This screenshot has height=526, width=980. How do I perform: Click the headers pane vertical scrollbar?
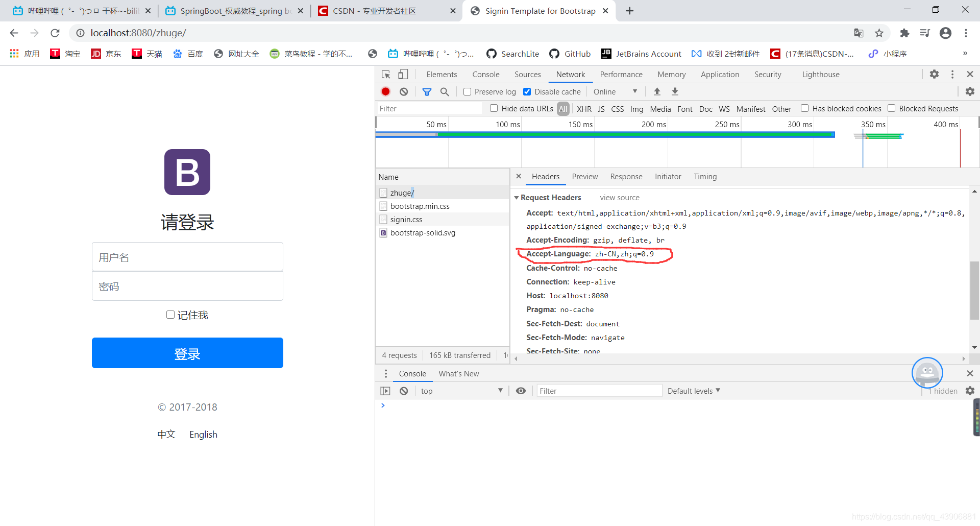click(974, 290)
